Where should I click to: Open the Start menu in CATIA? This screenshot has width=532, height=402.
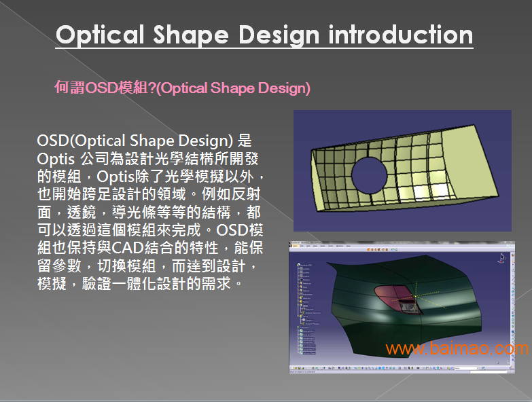click(295, 246)
